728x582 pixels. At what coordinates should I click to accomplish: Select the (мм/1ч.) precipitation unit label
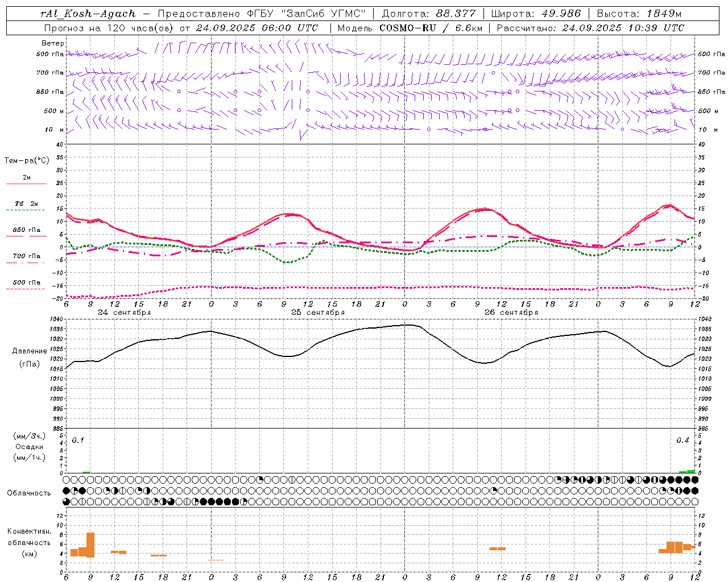pyautogui.click(x=29, y=458)
